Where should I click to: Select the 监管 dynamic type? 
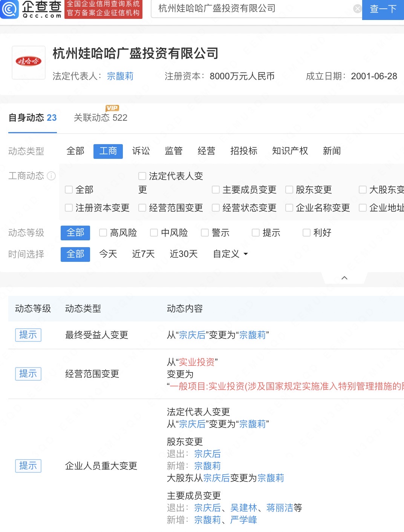(174, 151)
